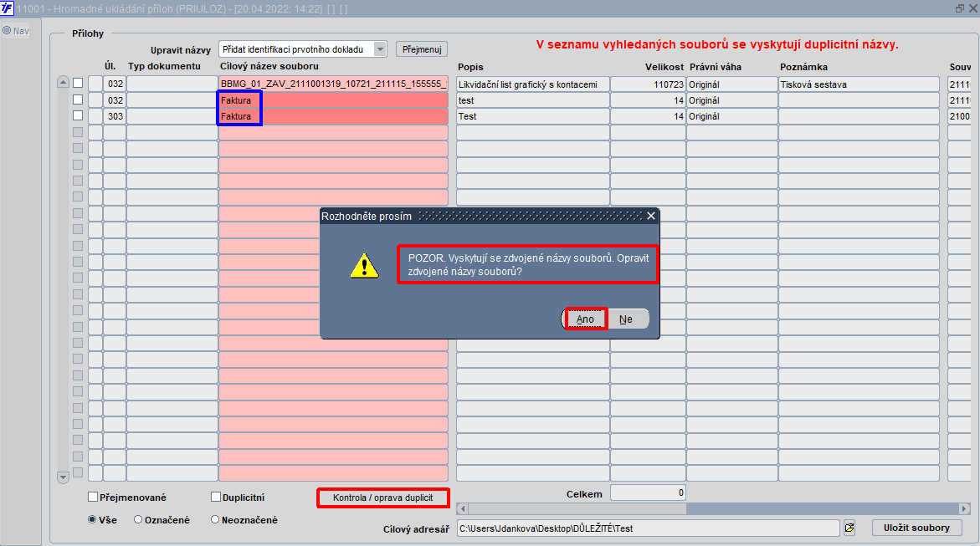This screenshot has width=980, height=546.
Task: Check the box for BBMG_01_ZAV row
Action: pos(78,83)
